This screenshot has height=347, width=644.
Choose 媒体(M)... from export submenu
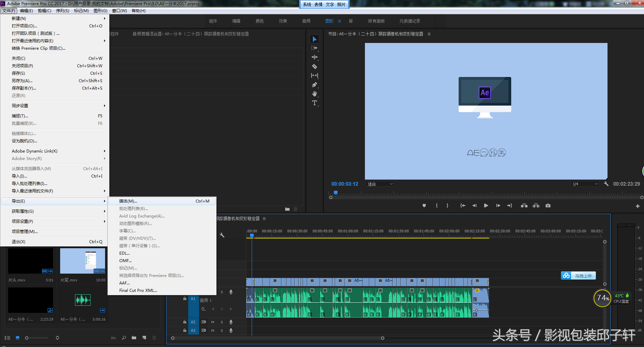[x=162, y=201]
